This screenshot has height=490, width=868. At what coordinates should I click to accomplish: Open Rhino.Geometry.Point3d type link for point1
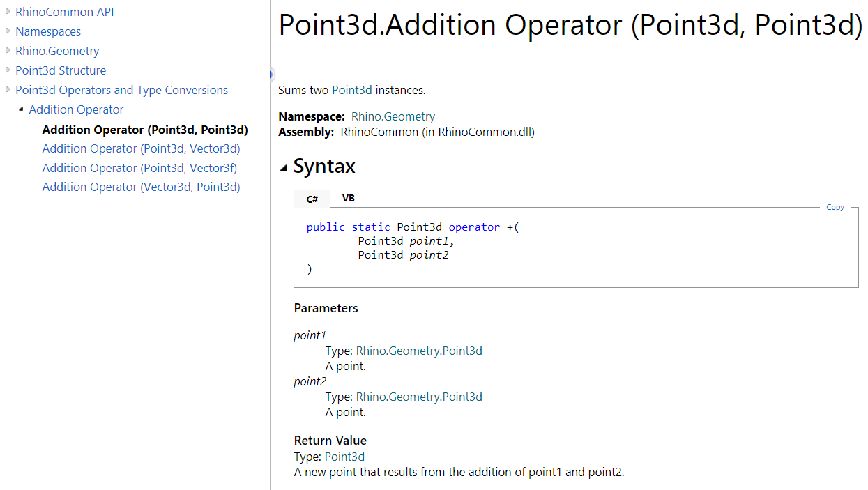click(418, 351)
